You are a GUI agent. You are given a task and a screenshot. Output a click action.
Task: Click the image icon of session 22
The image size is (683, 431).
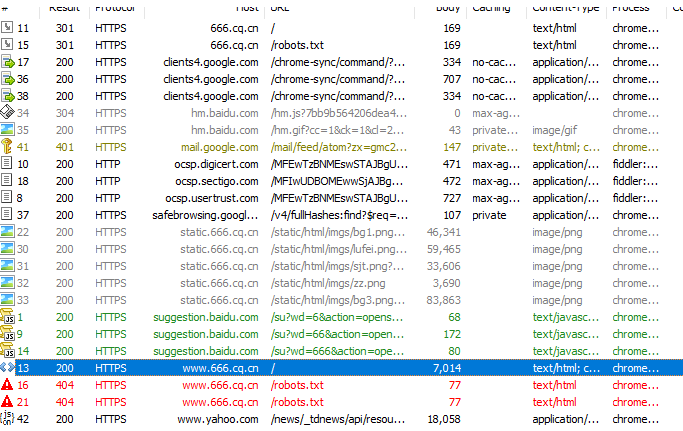[x=7, y=231]
